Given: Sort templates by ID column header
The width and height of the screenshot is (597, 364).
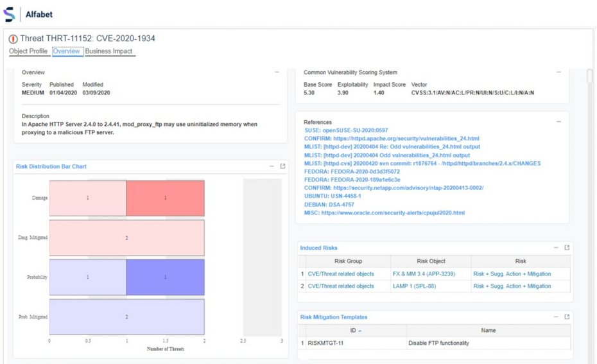Looking at the screenshot, I should [356, 331].
